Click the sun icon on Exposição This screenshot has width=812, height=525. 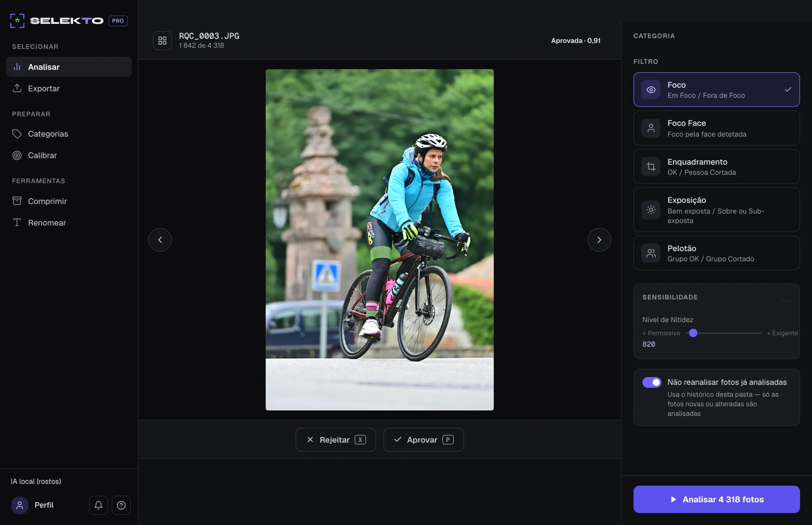click(x=651, y=210)
